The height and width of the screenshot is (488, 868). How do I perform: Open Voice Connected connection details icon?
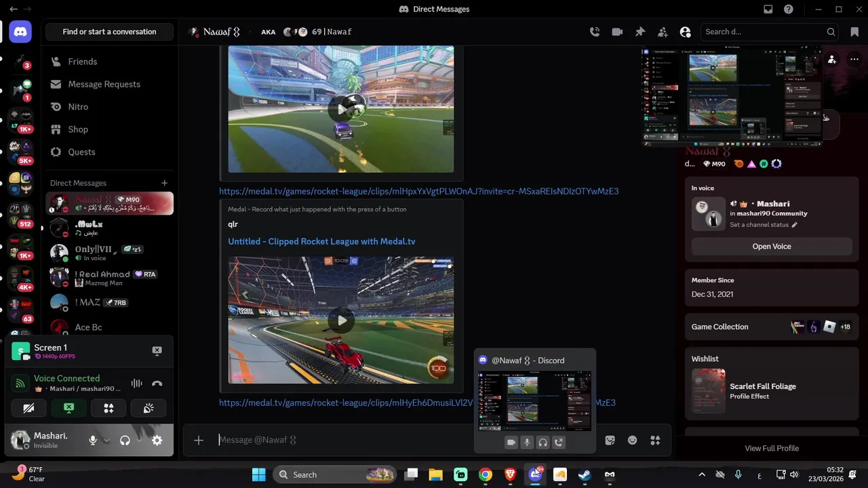point(20,384)
